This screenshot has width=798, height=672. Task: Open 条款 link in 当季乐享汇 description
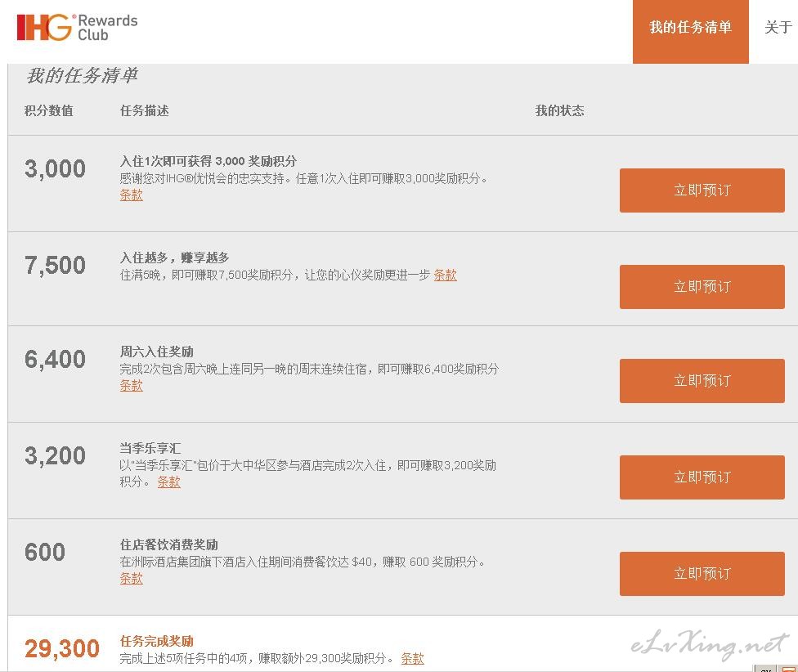click(x=168, y=482)
